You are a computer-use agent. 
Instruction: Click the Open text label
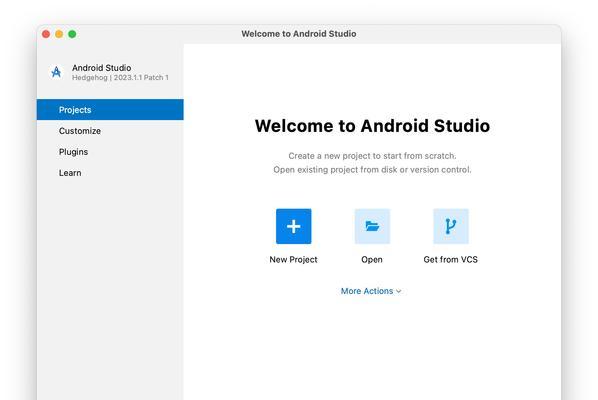(372, 260)
